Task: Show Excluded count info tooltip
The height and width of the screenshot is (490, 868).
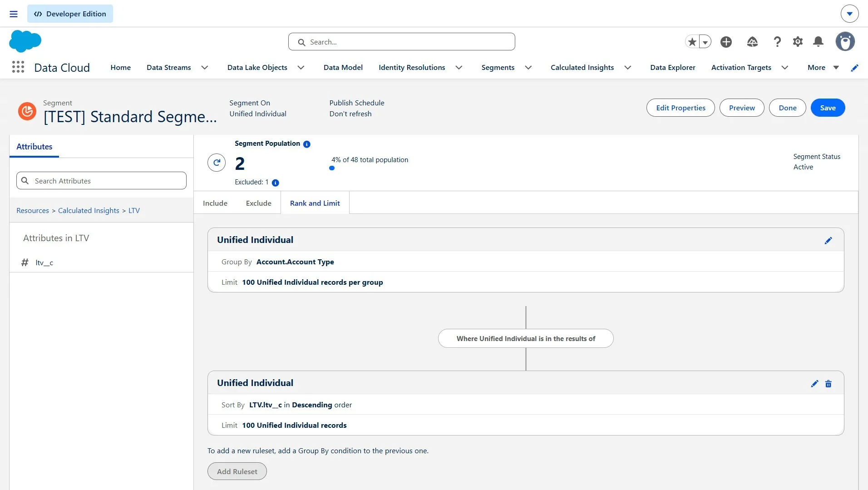Action: pos(275,183)
